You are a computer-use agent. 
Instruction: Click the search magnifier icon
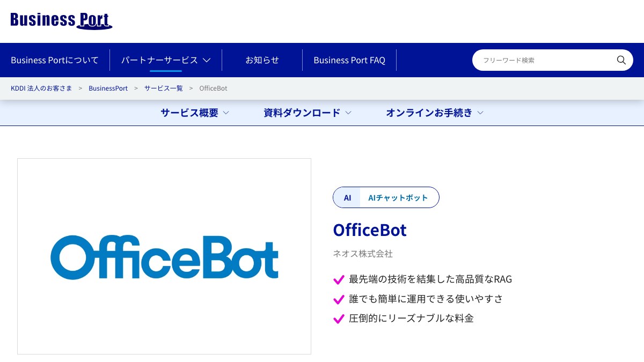tap(621, 60)
